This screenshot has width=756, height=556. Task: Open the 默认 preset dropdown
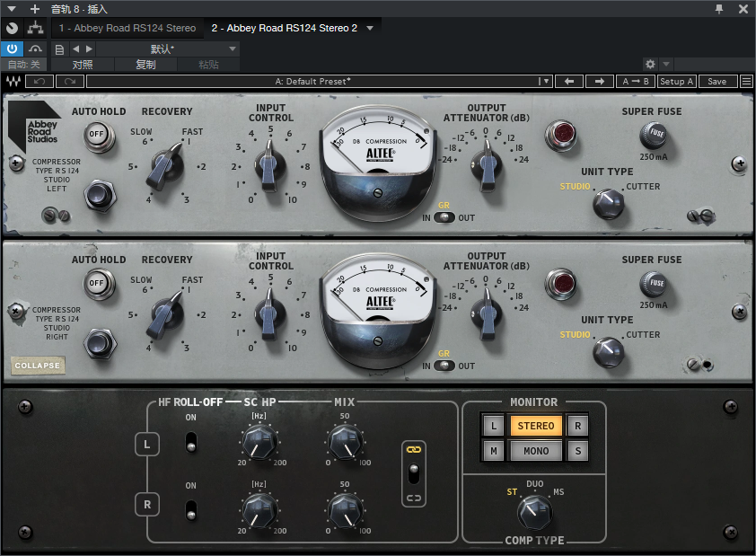(x=167, y=49)
